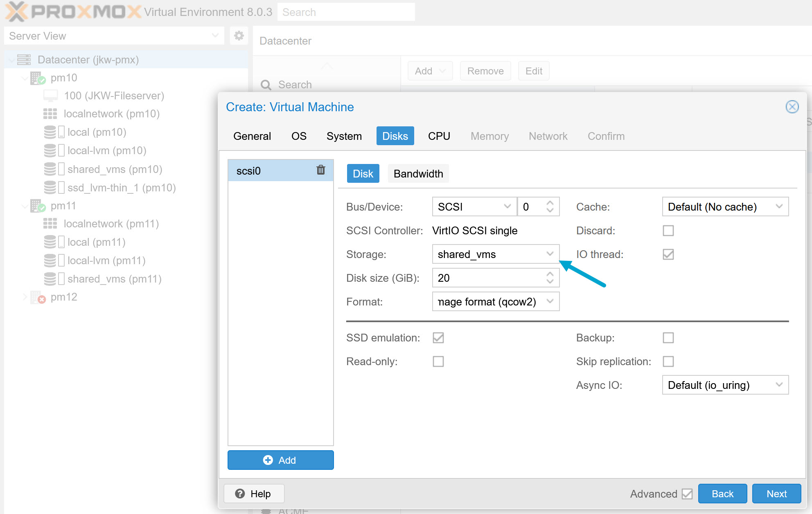Viewport: 812px width, 514px height.
Task: Click the localnetwork (pm10) network icon
Action: 50,114
